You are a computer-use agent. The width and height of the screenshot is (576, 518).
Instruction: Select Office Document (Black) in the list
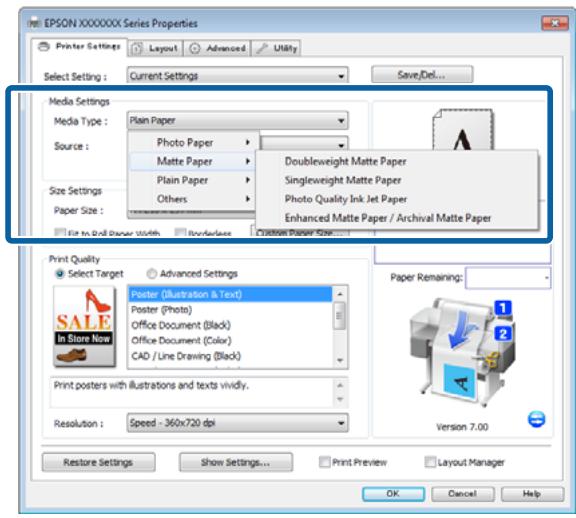[x=230, y=325]
